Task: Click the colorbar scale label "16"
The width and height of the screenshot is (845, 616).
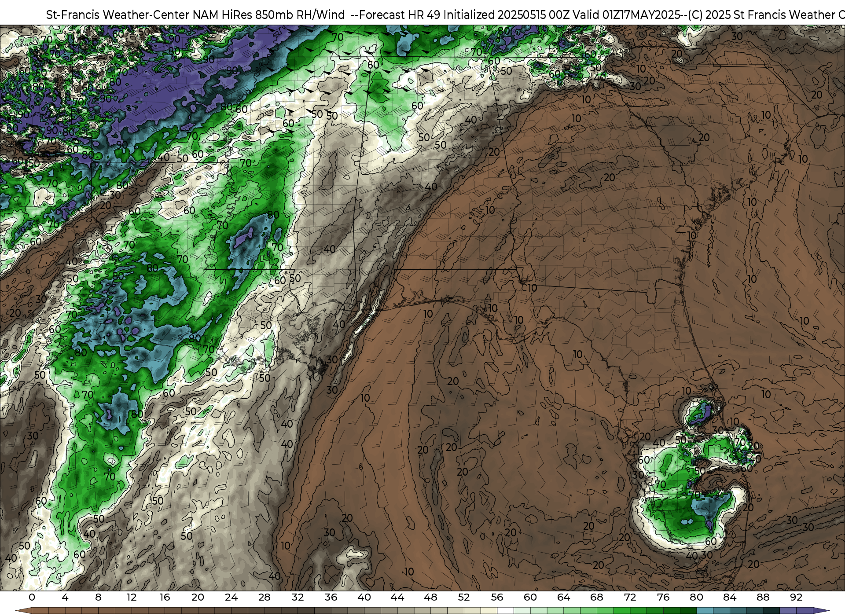Action: tap(165, 597)
